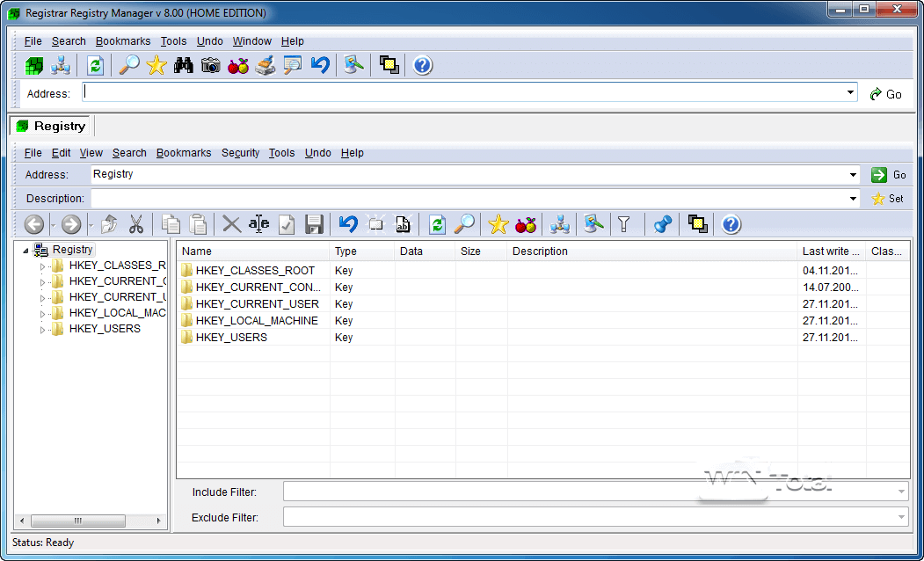Open the Include Filter dropdown
Image resolution: width=924 pixels, height=561 pixels.
[x=902, y=492]
